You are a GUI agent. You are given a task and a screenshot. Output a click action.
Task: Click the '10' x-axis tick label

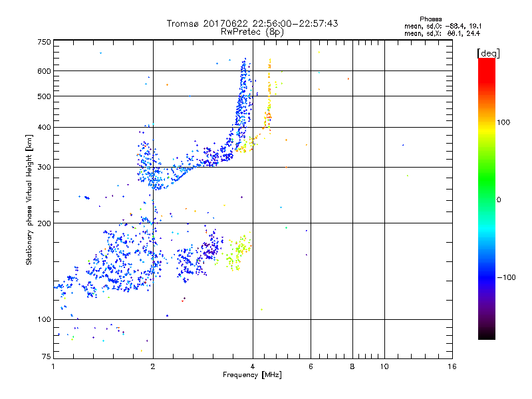384,366
